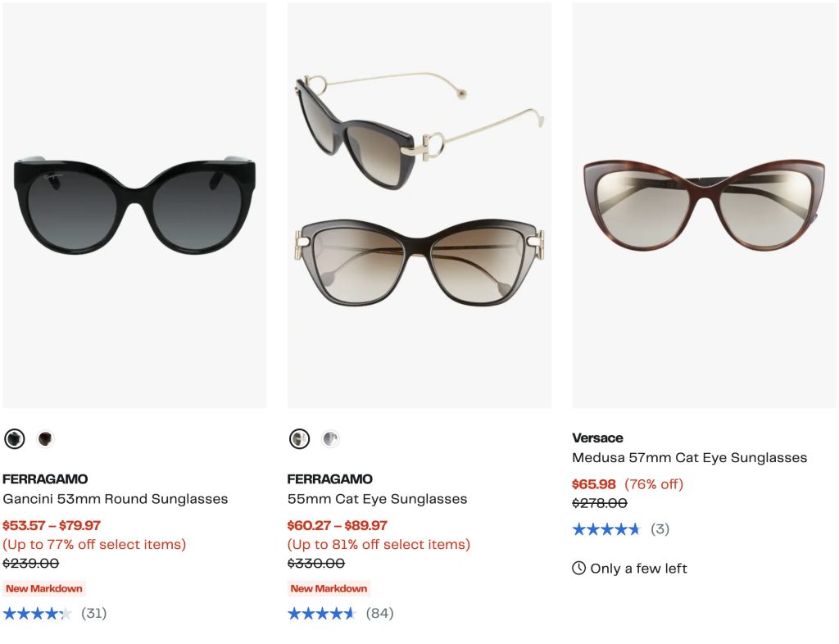The width and height of the screenshot is (839, 644).
Task: View the star rating with 84 reviews
Action: point(322,613)
